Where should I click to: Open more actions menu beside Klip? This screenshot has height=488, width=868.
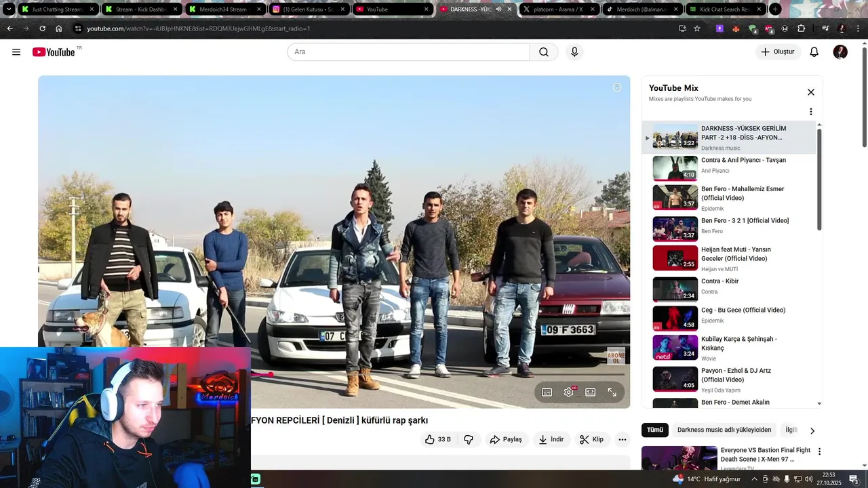pyautogui.click(x=622, y=439)
